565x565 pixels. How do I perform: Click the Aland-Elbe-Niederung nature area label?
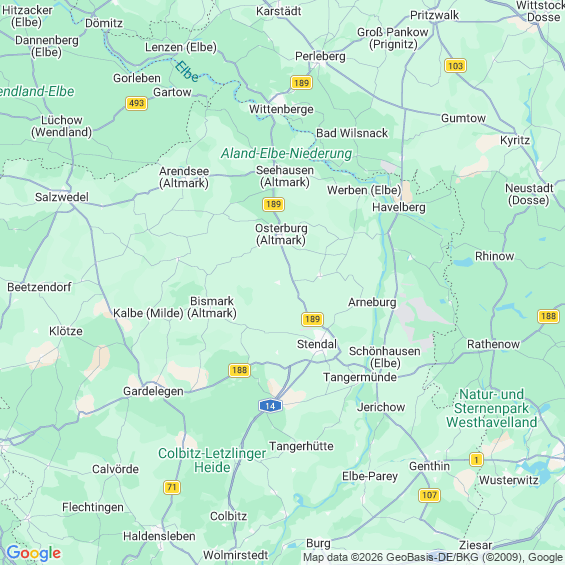[x=286, y=154]
